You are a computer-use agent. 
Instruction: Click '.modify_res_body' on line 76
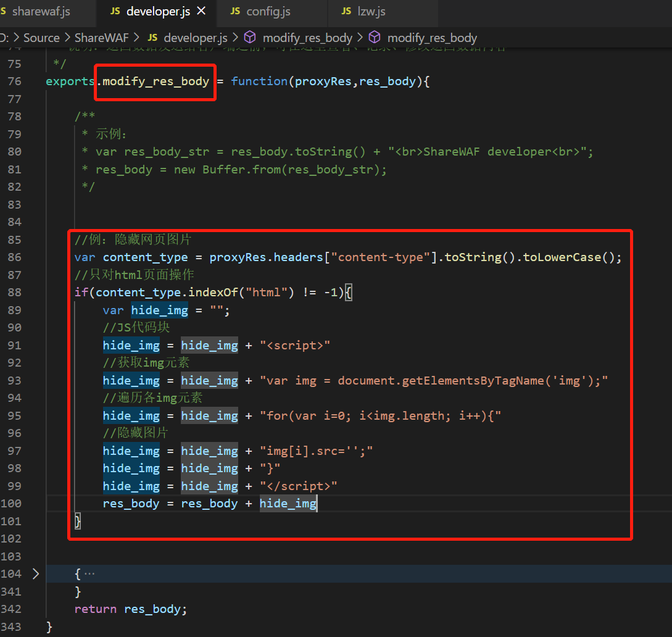point(152,81)
